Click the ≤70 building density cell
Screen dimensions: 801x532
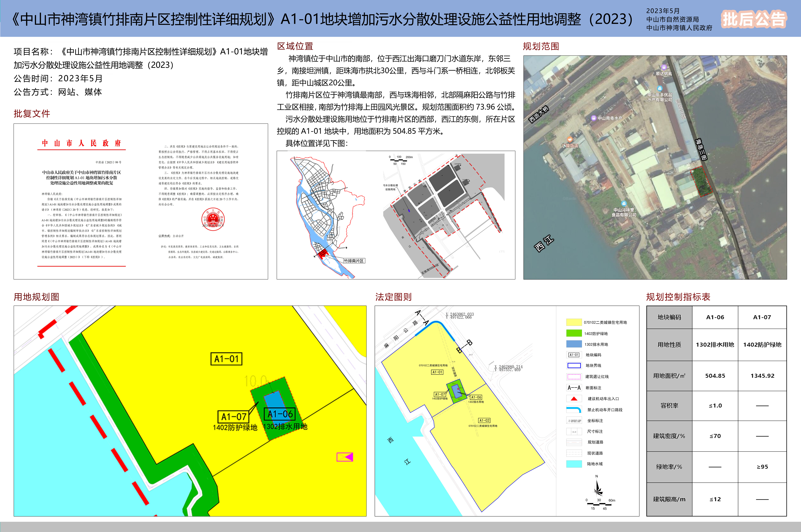pyautogui.click(x=715, y=436)
